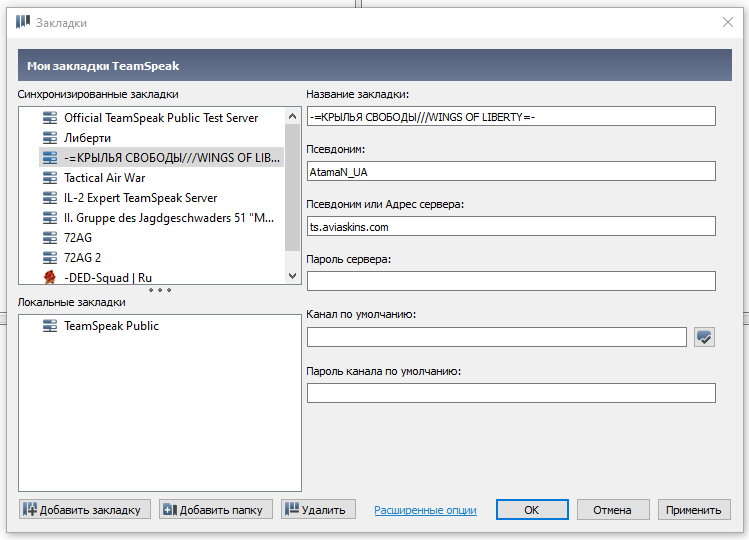Click the server address field ts.aviaskins.com
The width and height of the screenshot is (749, 540).
tap(511, 226)
